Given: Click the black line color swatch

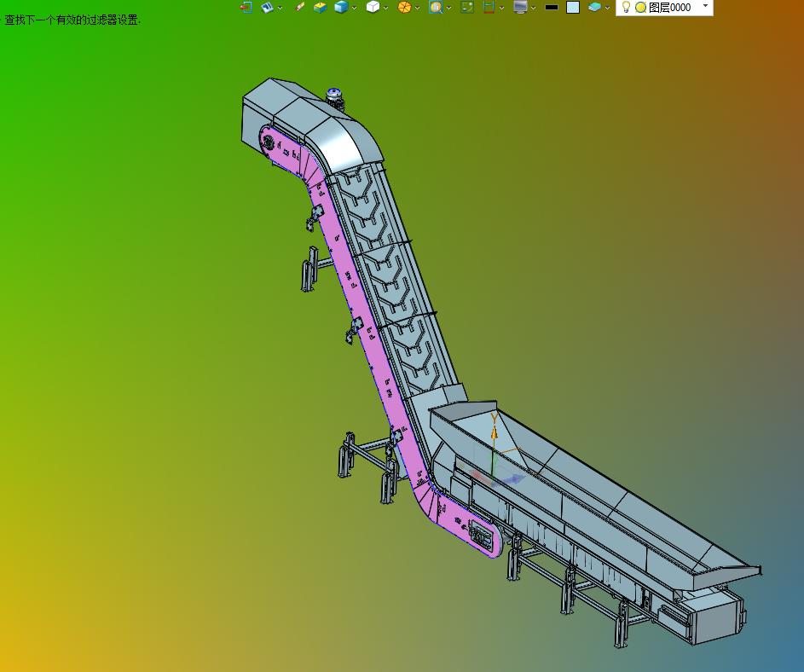Looking at the screenshot, I should (x=552, y=7).
